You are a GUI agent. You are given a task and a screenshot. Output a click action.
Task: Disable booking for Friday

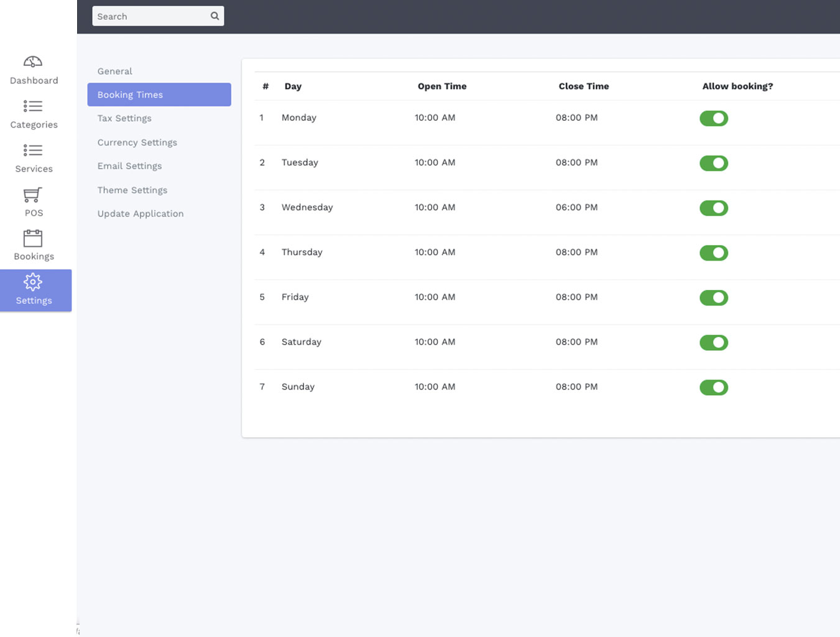(714, 297)
